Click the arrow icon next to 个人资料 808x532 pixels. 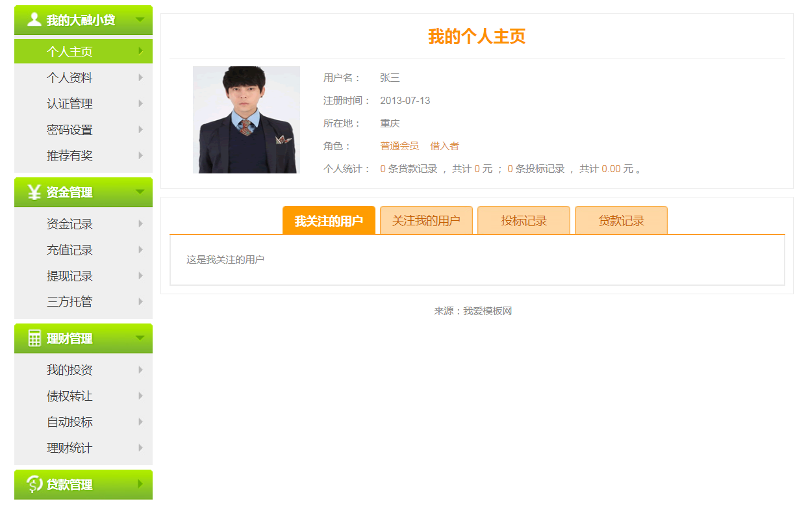(140, 78)
